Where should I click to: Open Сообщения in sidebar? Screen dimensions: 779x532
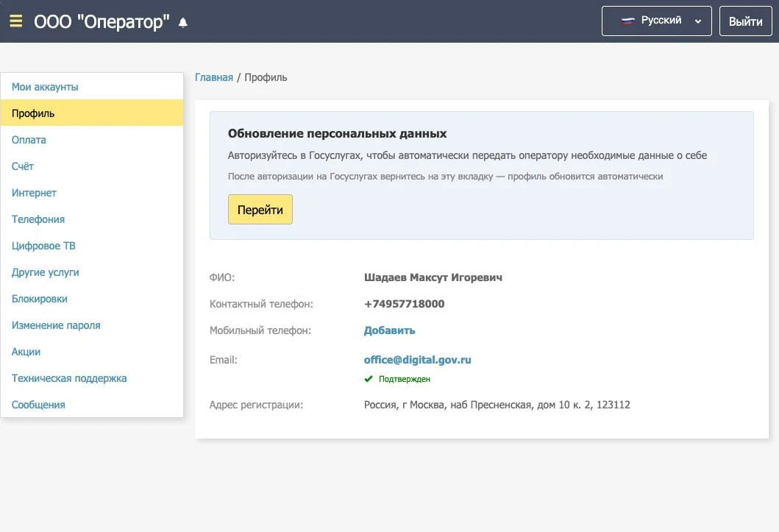(x=92, y=405)
